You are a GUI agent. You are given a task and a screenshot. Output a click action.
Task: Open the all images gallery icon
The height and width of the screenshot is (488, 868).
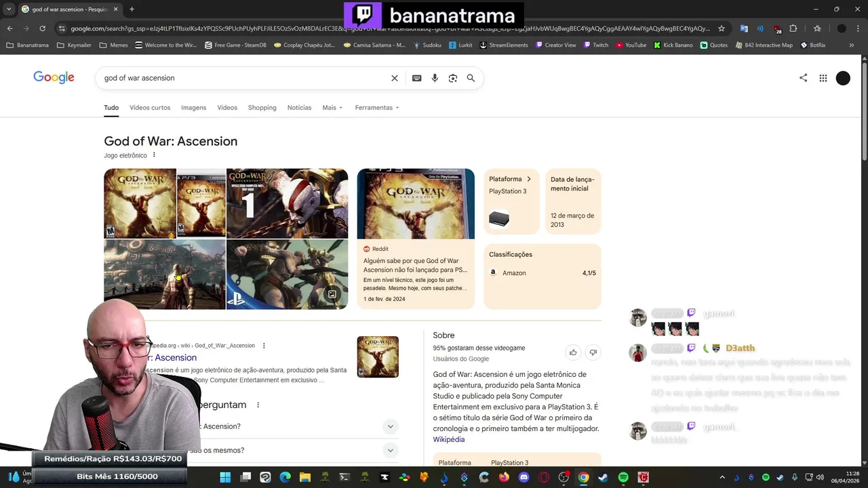pyautogui.click(x=332, y=294)
